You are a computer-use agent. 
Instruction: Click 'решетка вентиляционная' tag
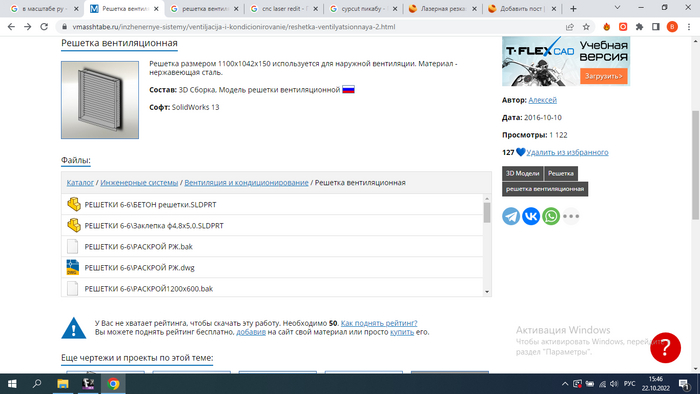[x=545, y=189]
